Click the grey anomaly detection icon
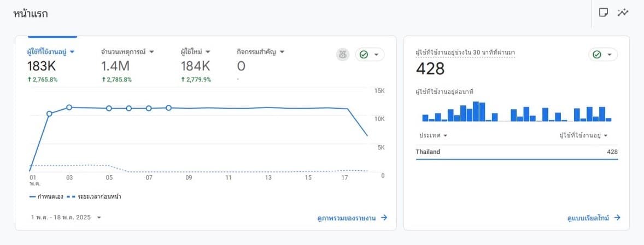644x245 pixels. 343,55
